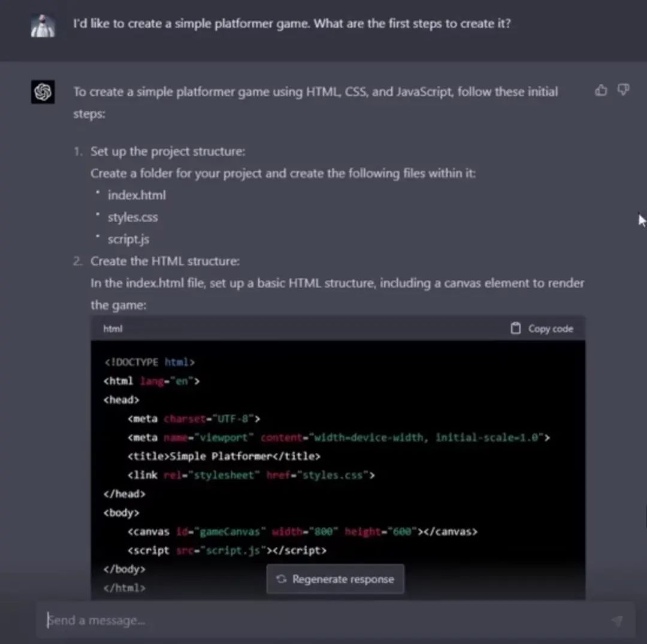Click the Regenerate response button
This screenshot has height=644, width=647.
(x=335, y=579)
